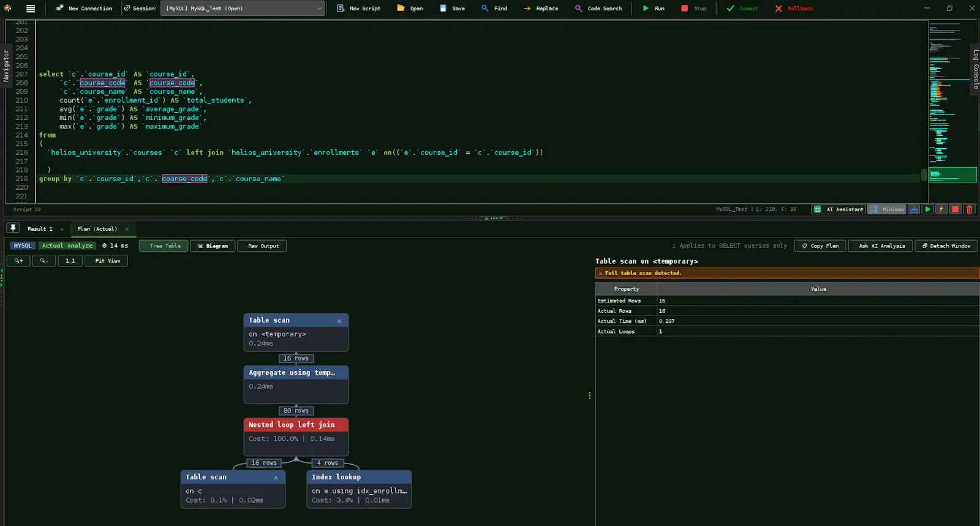
Task: Select the Plan (Actual) tab
Action: pos(97,229)
